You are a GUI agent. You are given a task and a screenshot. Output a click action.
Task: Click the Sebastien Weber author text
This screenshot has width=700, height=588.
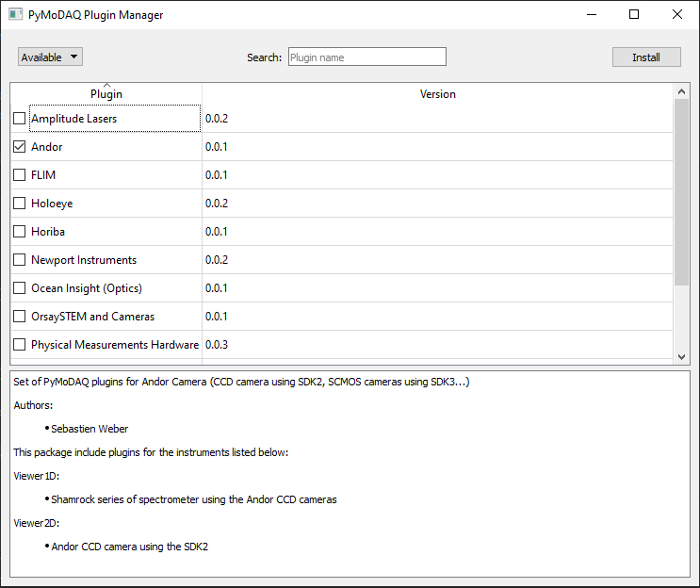[x=90, y=429]
